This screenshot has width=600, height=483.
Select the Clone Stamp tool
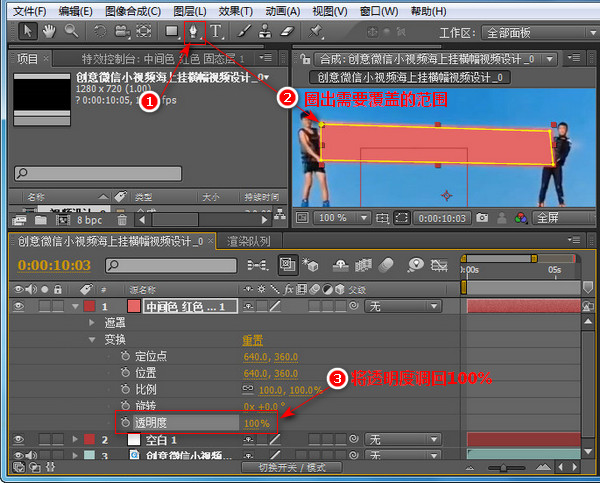pos(265,31)
